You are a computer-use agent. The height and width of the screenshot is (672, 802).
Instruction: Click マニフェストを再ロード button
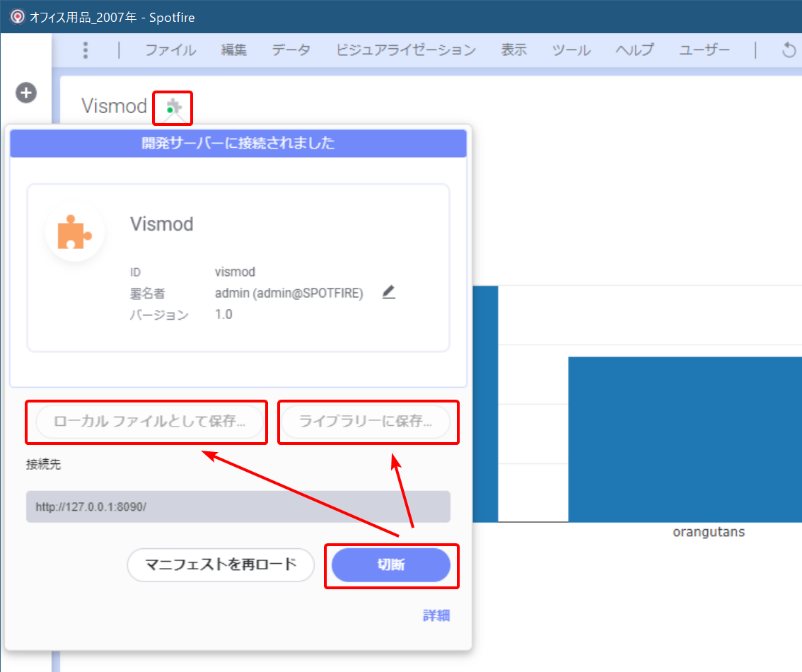pos(221,564)
